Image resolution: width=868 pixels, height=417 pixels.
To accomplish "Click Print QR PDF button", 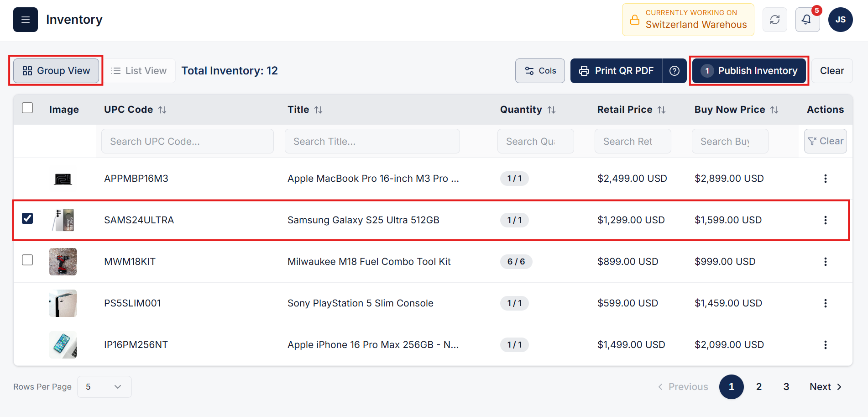I will tap(616, 71).
